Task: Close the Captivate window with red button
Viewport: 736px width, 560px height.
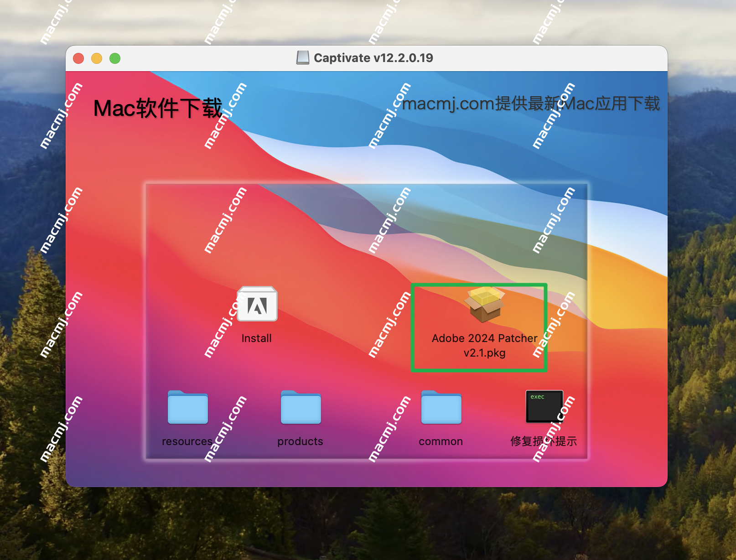Action: 78,58
